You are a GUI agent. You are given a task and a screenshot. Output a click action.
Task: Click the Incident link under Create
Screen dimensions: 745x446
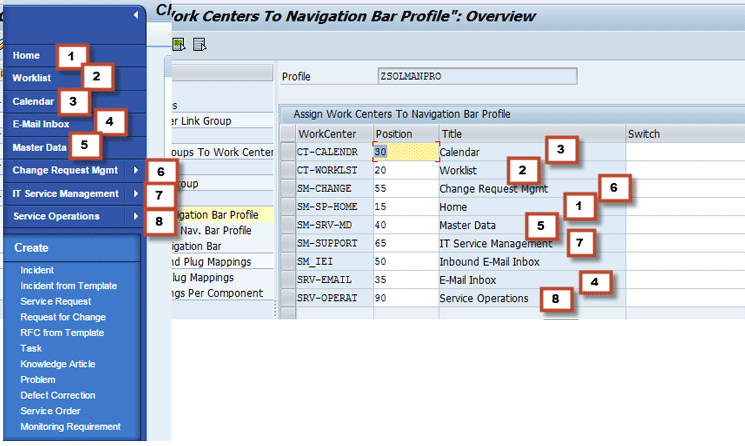(38, 270)
